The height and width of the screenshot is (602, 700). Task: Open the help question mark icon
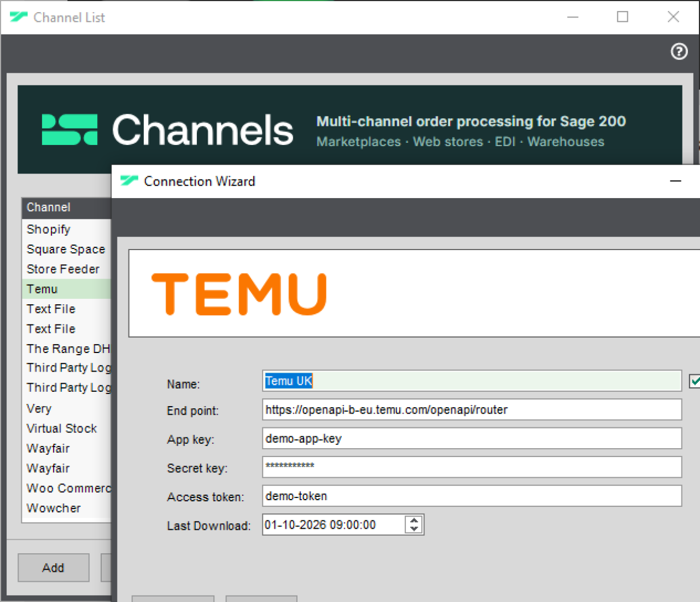coord(679,51)
